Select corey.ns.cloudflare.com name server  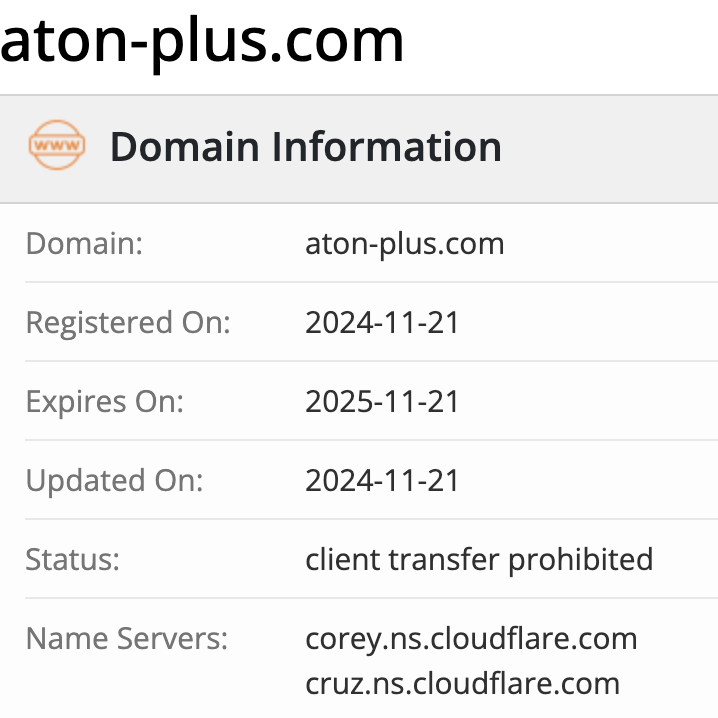tap(471, 640)
